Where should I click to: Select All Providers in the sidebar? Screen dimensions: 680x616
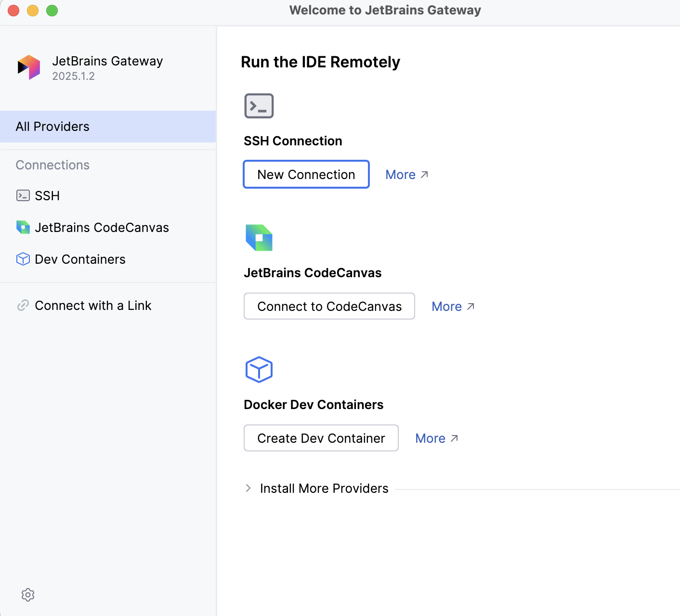52,126
